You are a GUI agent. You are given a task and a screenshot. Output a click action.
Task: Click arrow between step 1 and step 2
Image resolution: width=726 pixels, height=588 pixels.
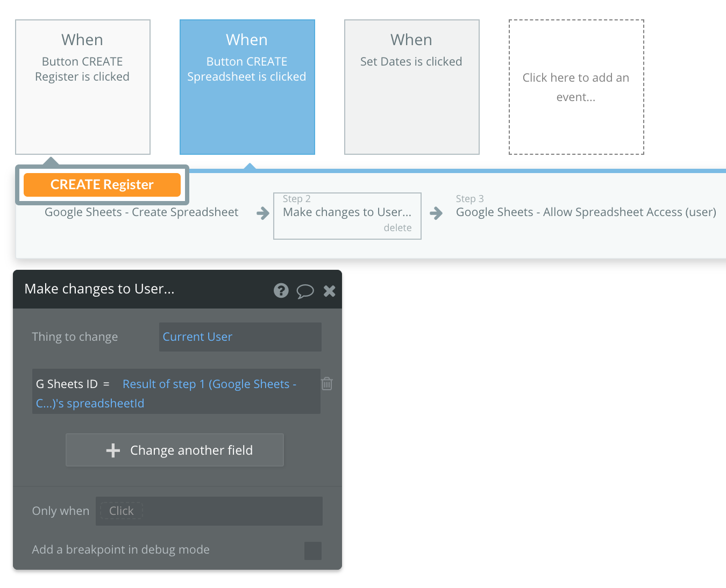(x=263, y=213)
